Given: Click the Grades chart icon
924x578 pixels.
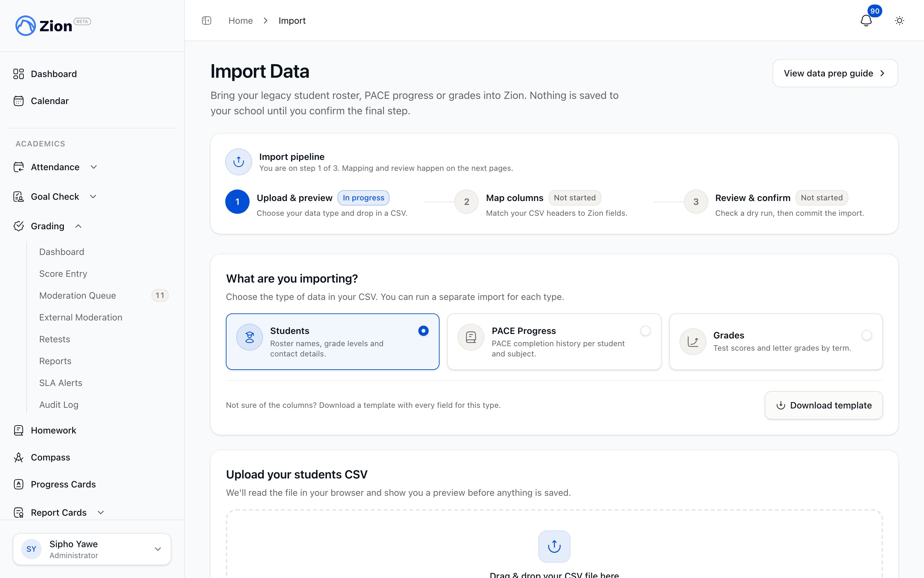Looking at the screenshot, I should (x=693, y=342).
